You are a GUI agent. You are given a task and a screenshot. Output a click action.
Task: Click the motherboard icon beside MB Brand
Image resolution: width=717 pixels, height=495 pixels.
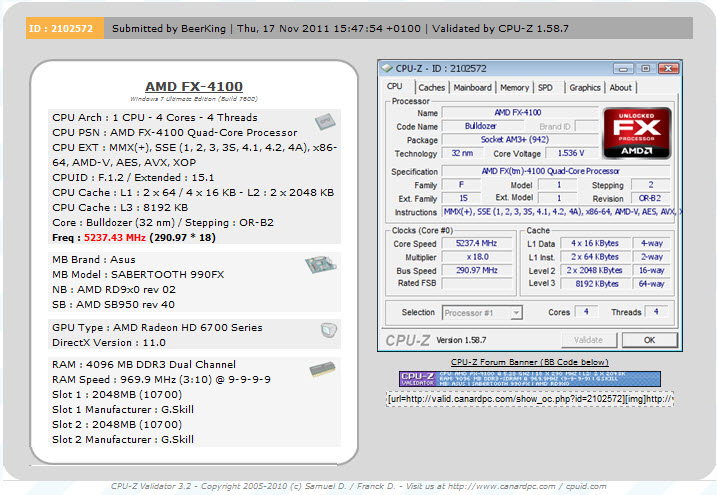click(x=321, y=265)
